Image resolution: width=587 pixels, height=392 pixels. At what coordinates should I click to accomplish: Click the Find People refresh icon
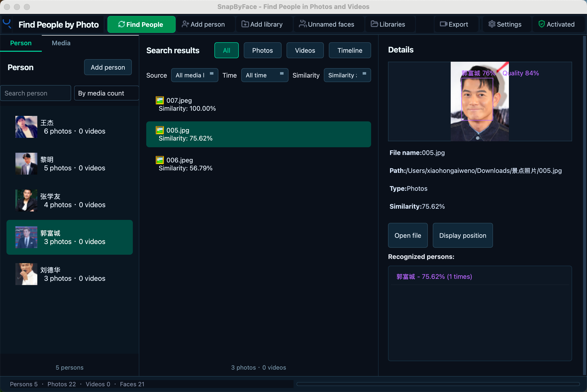121,24
